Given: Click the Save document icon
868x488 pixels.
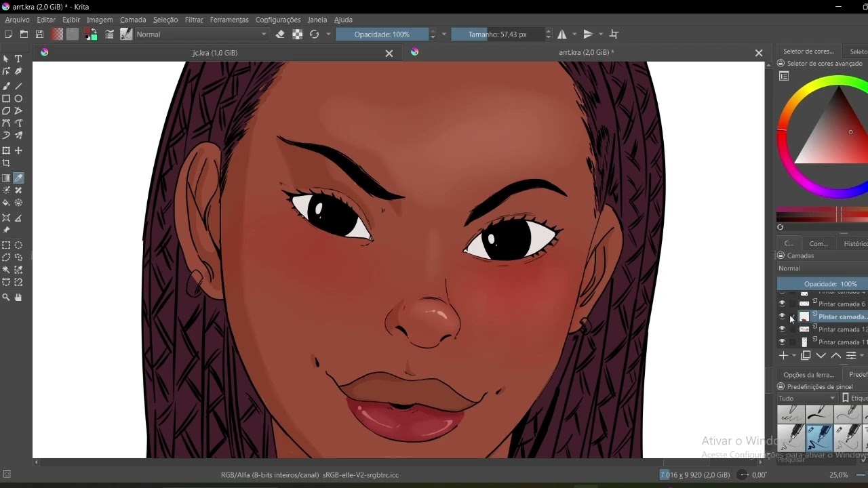Looking at the screenshot, I should [39, 35].
